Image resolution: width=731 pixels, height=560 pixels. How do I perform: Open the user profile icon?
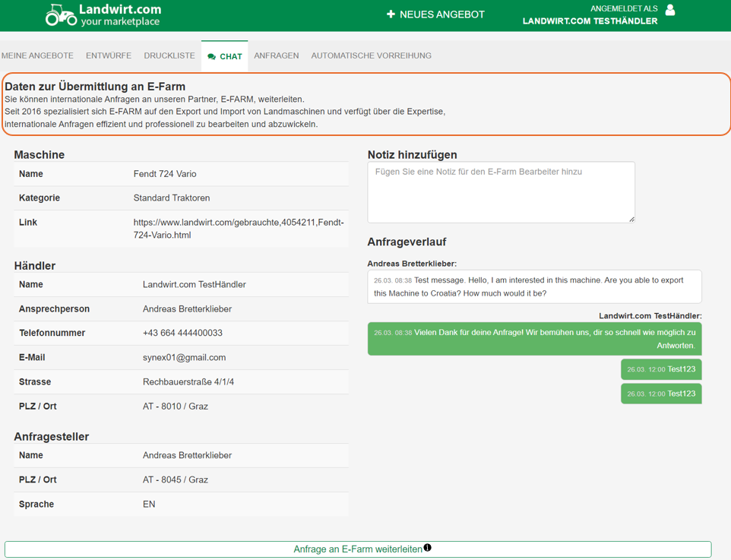670,10
